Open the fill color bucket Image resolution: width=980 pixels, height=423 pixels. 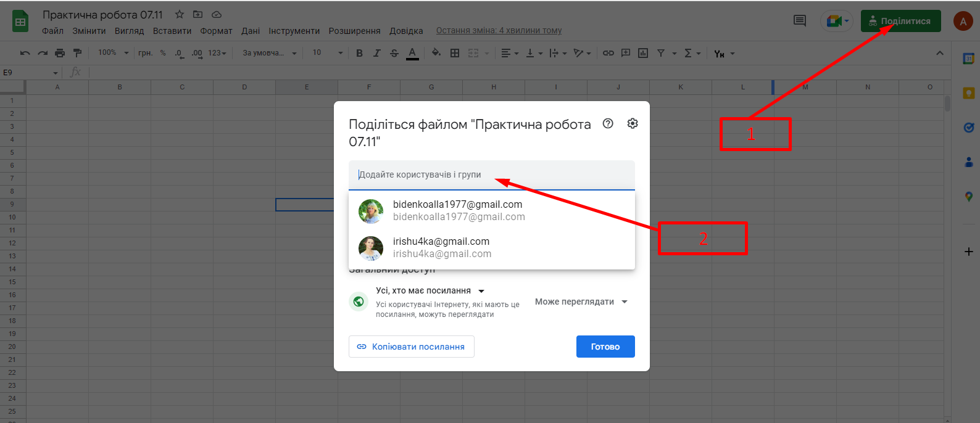tap(436, 53)
